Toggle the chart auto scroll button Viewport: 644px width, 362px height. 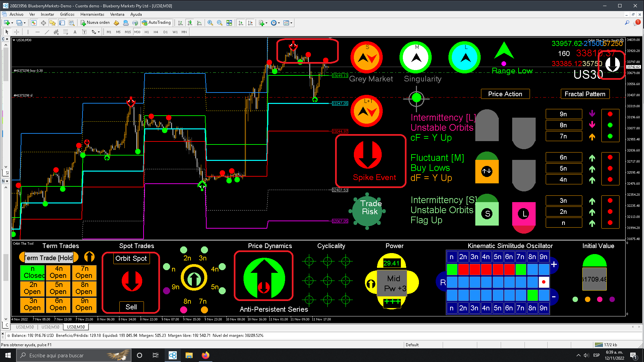tap(241, 23)
